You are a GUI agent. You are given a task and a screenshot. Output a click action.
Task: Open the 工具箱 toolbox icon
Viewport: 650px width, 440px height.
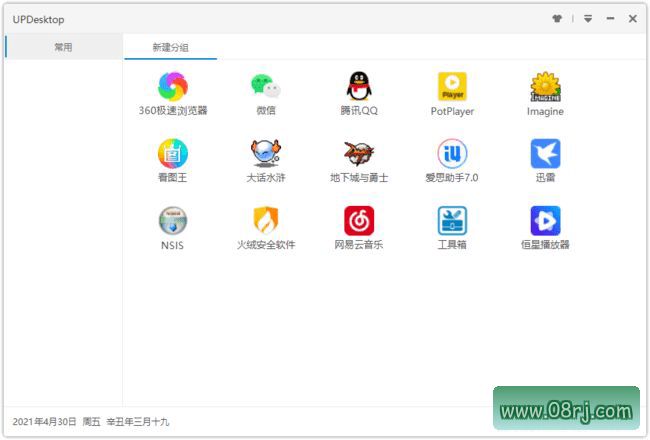(452, 221)
